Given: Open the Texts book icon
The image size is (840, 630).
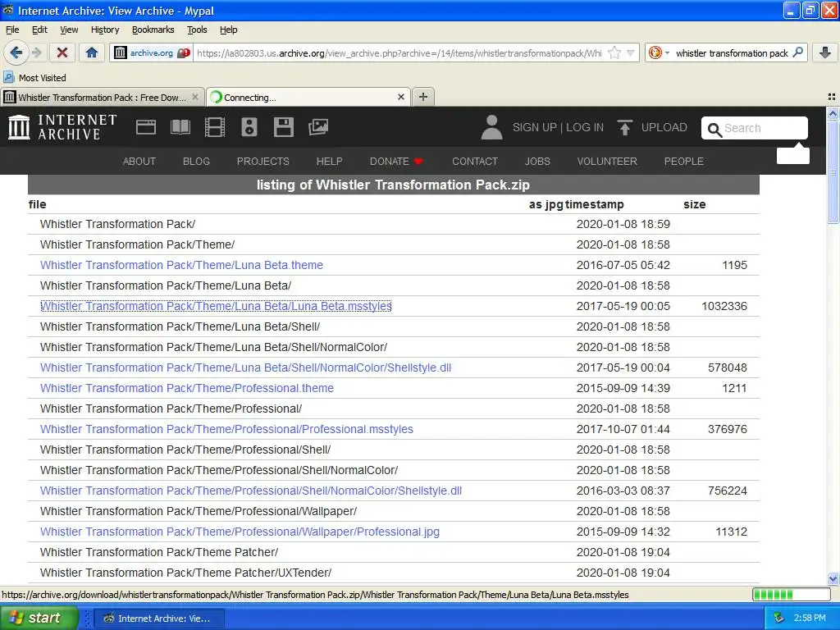Looking at the screenshot, I should pyautogui.click(x=180, y=127).
